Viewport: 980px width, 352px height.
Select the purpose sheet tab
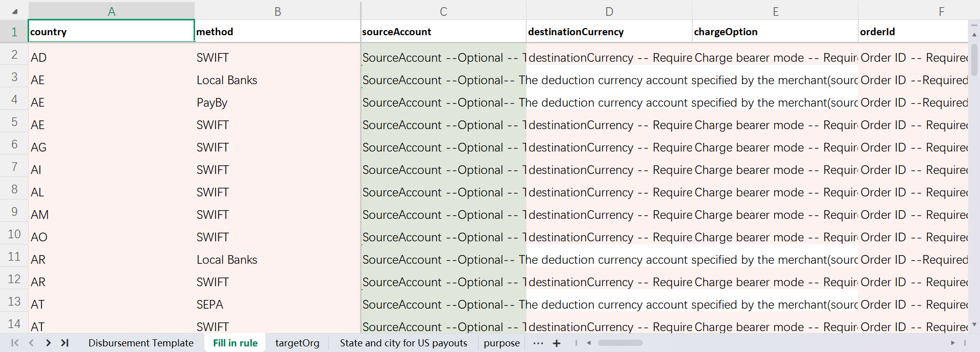501,343
